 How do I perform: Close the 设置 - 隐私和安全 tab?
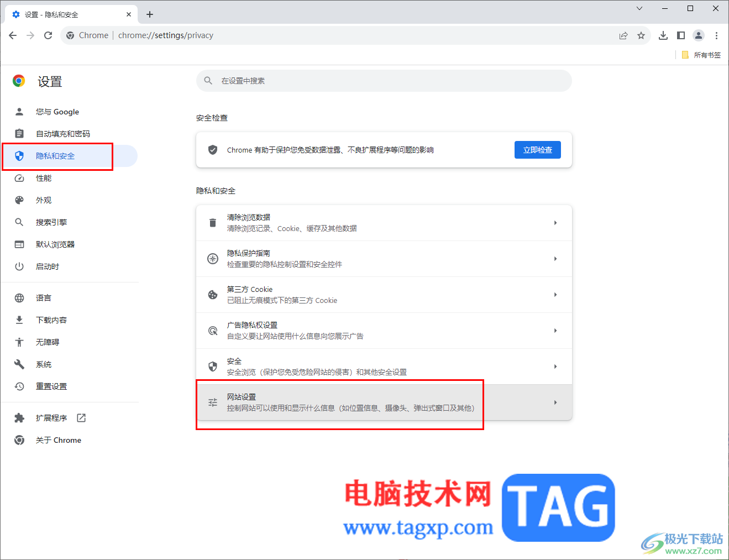(x=129, y=14)
